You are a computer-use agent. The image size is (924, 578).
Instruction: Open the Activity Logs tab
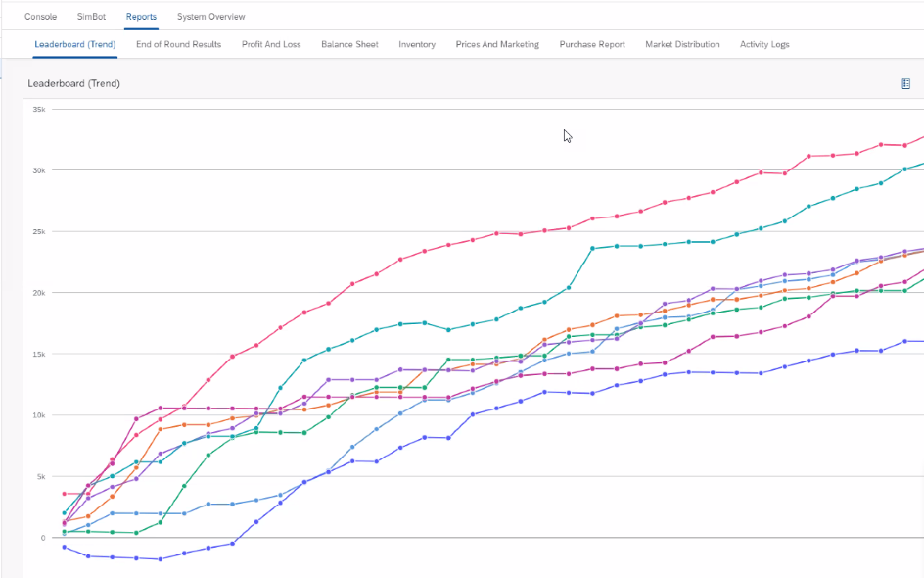tap(764, 44)
